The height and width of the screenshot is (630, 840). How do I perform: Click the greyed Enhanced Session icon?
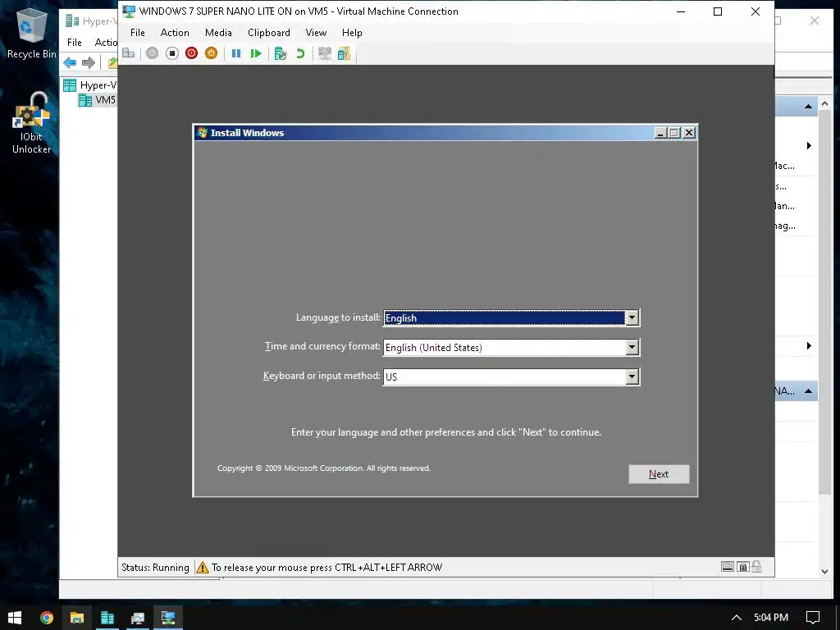pyautogui.click(x=325, y=53)
